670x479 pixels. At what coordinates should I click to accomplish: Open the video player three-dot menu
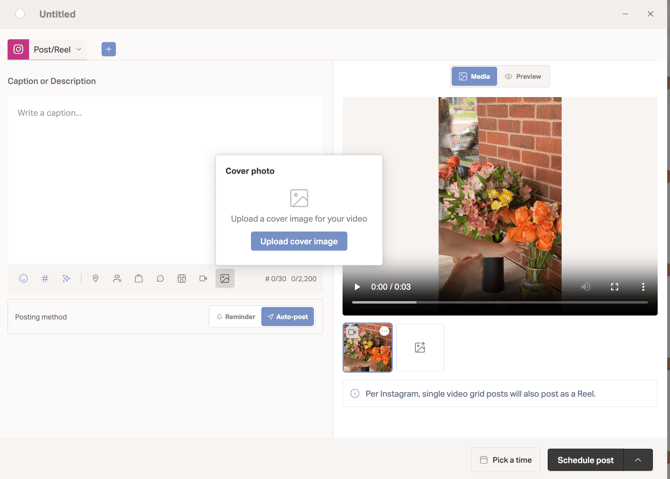643,287
